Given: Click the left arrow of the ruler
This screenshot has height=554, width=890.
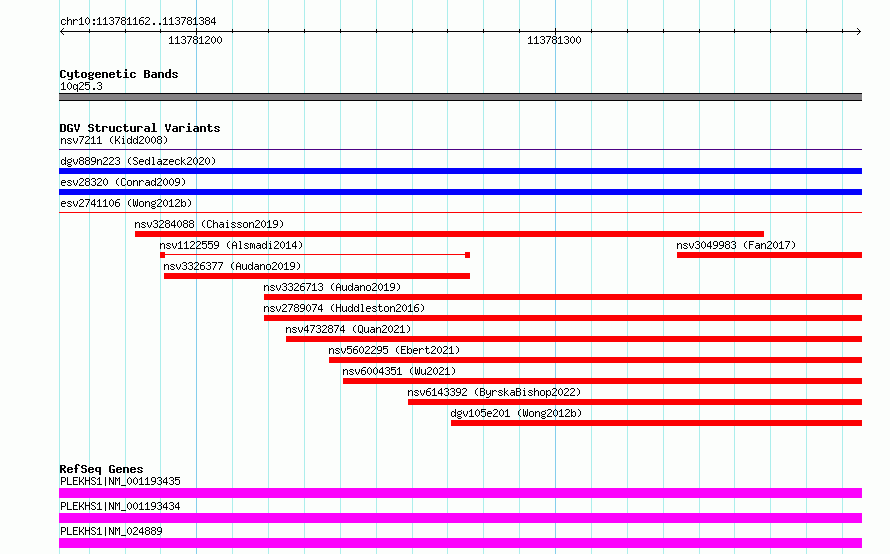Looking at the screenshot, I should 62,31.
